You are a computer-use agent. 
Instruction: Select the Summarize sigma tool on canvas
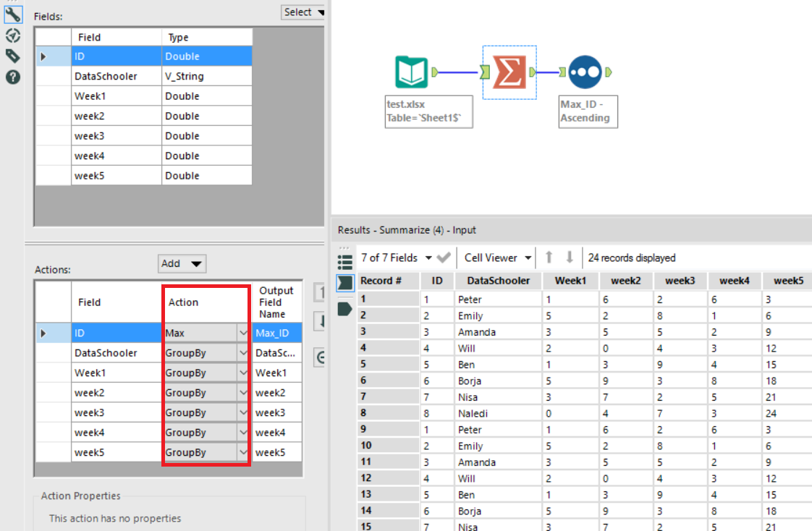pyautogui.click(x=509, y=72)
